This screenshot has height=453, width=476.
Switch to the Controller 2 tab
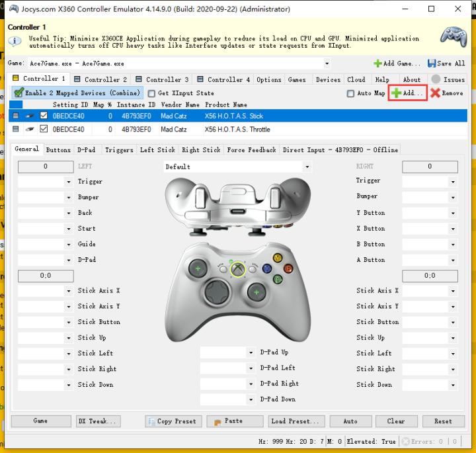click(x=100, y=79)
